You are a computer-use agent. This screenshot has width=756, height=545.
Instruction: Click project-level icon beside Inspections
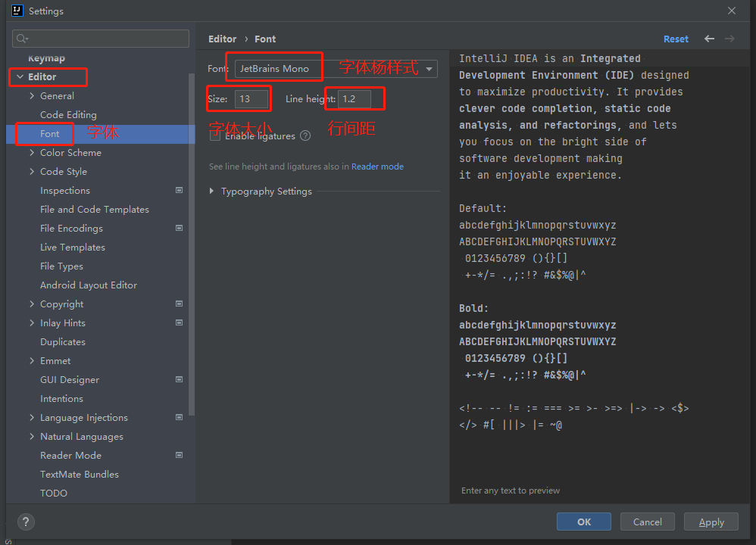(x=179, y=190)
